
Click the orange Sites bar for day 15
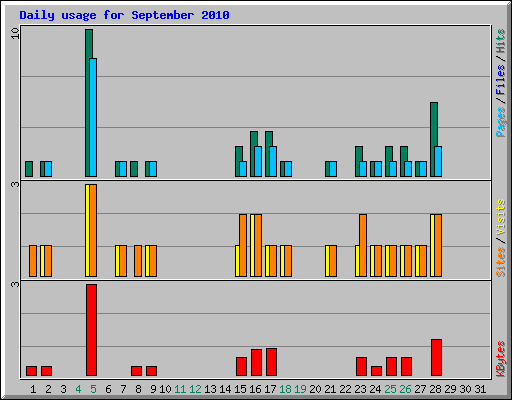point(243,245)
